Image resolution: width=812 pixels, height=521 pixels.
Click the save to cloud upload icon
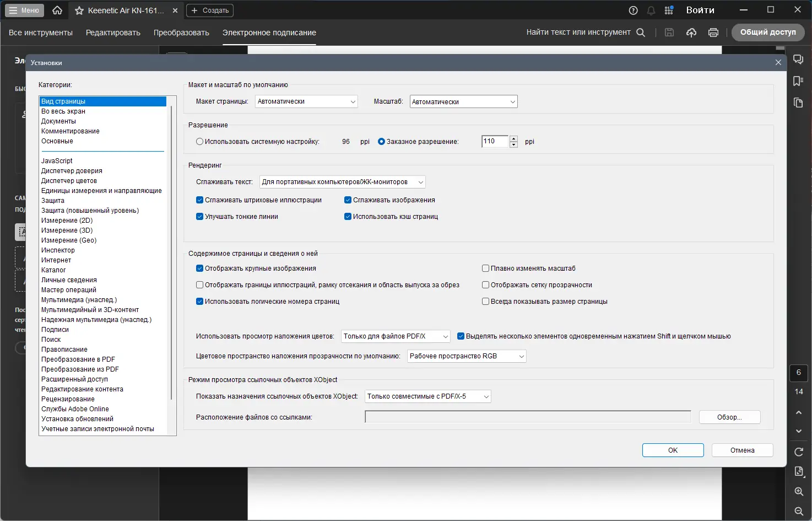(x=691, y=32)
